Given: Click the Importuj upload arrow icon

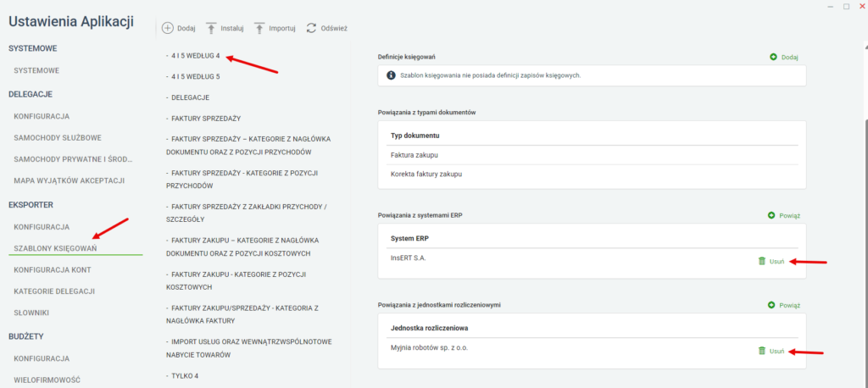Looking at the screenshot, I should click(x=259, y=28).
